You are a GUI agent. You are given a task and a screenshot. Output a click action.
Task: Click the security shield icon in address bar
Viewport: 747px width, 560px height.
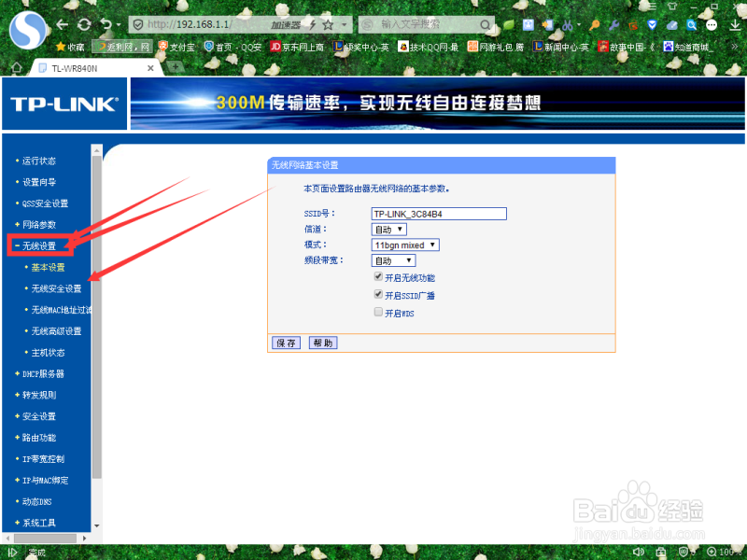coord(138,25)
